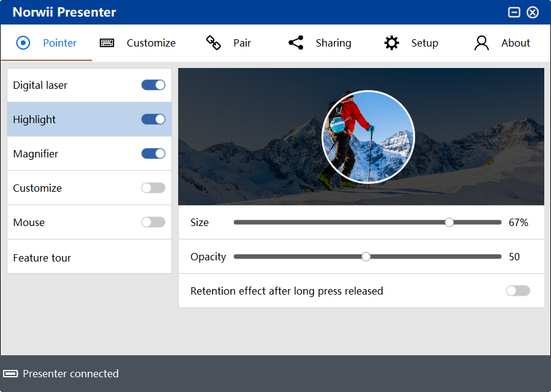The width and height of the screenshot is (551, 392).
Task: Click the opacity value 50
Action: (x=514, y=257)
